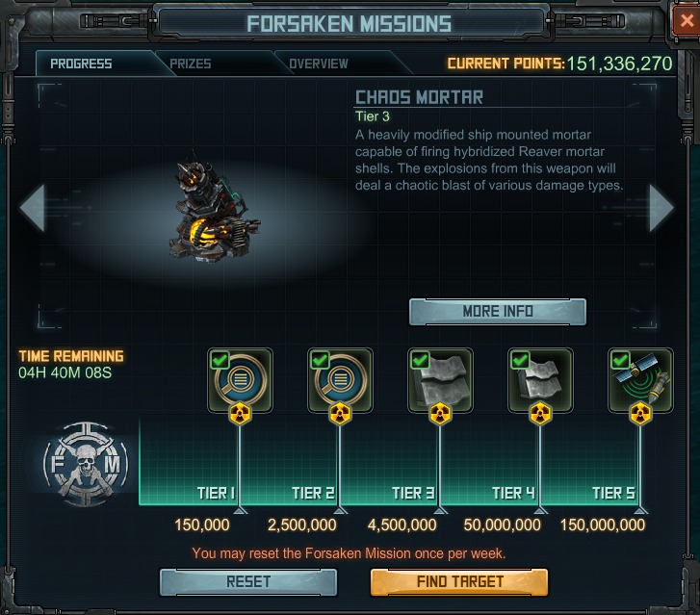Screen dimensions: 700x615
Task: Click the Reset mission button
Action: point(248,582)
